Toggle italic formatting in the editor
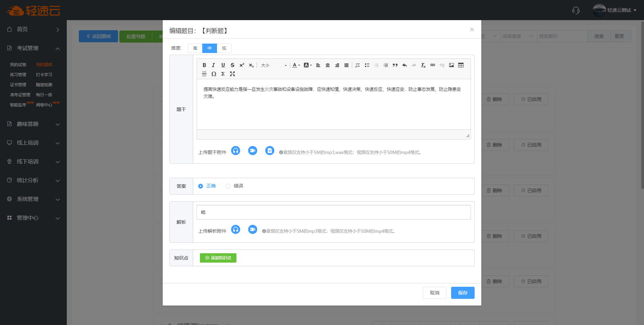The width and height of the screenshot is (644, 325). click(213, 65)
